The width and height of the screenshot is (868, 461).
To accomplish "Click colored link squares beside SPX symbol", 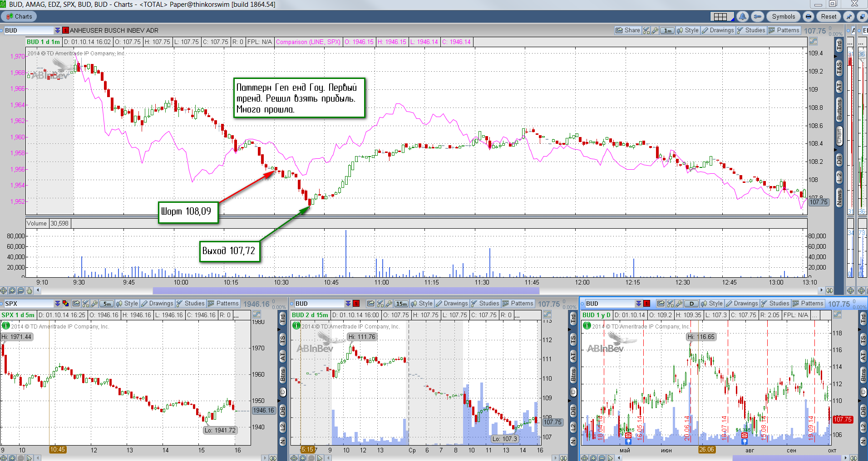I will coord(65,304).
